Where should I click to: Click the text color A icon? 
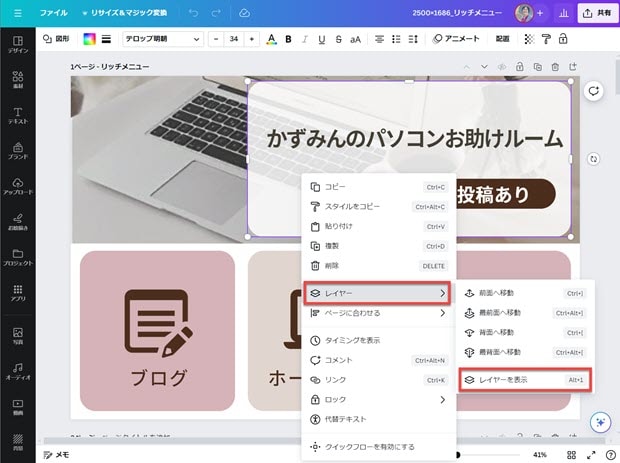click(271, 39)
